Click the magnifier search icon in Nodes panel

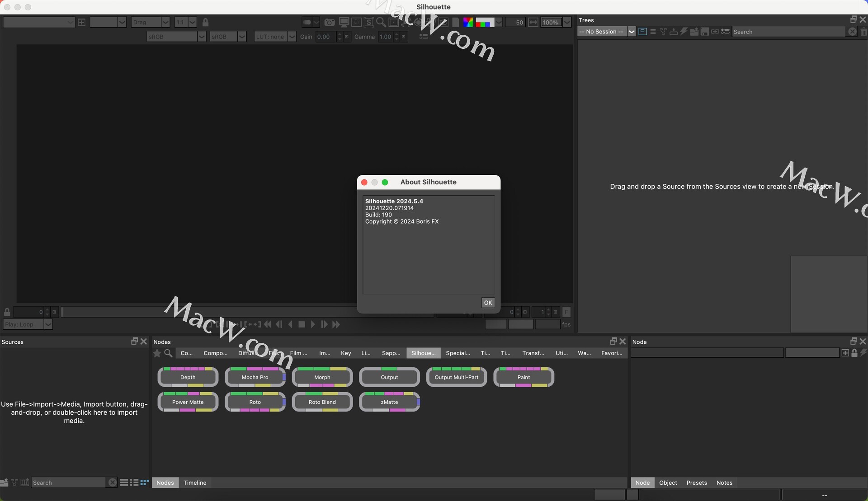click(x=168, y=353)
